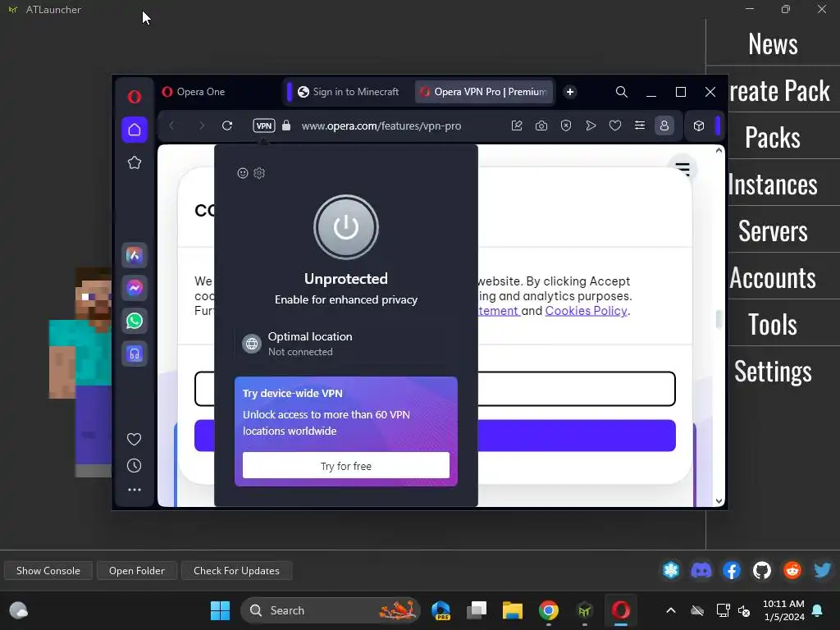Open the ad blocker shield icon

tap(566, 126)
